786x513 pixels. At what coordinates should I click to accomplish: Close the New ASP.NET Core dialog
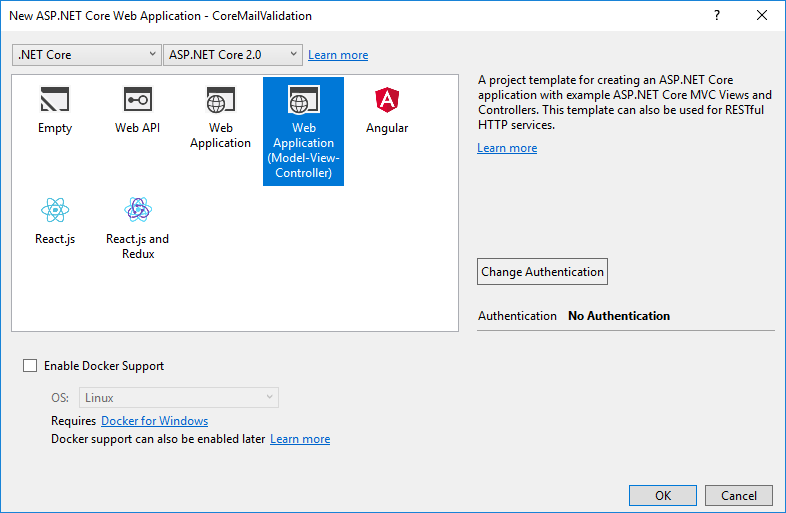tap(762, 16)
